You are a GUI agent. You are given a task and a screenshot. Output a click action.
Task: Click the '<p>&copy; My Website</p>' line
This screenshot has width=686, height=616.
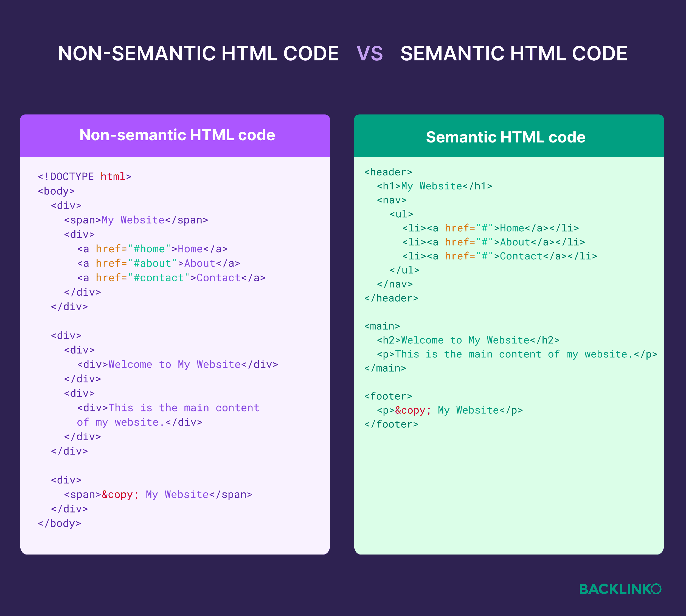(450, 410)
